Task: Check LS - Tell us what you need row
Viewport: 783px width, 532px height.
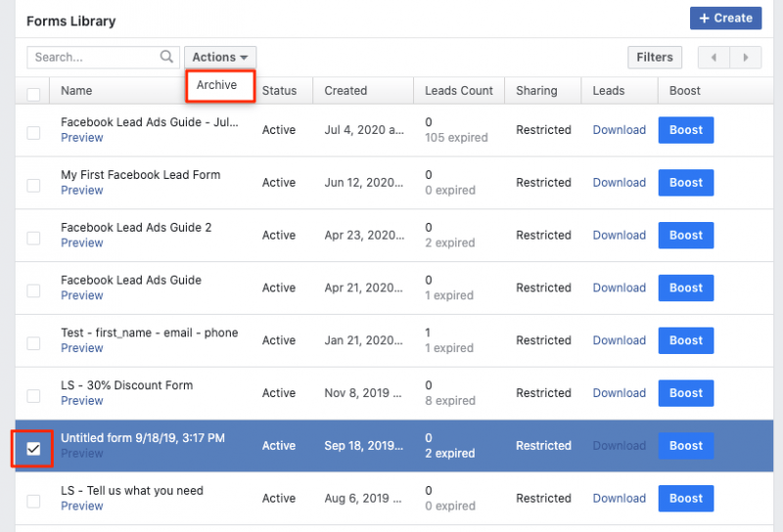Action: pos(33,502)
